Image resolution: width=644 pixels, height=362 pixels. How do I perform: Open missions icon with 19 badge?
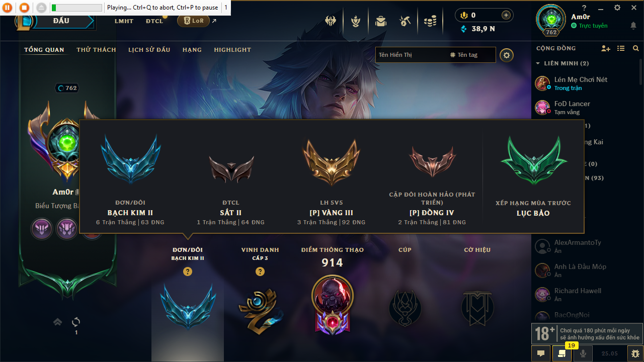point(562,353)
